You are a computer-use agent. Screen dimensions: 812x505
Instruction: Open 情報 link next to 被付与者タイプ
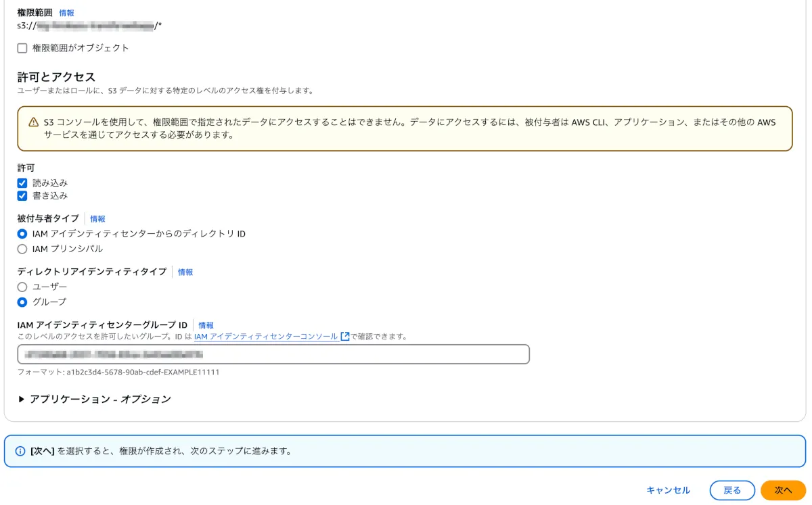tap(98, 219)
